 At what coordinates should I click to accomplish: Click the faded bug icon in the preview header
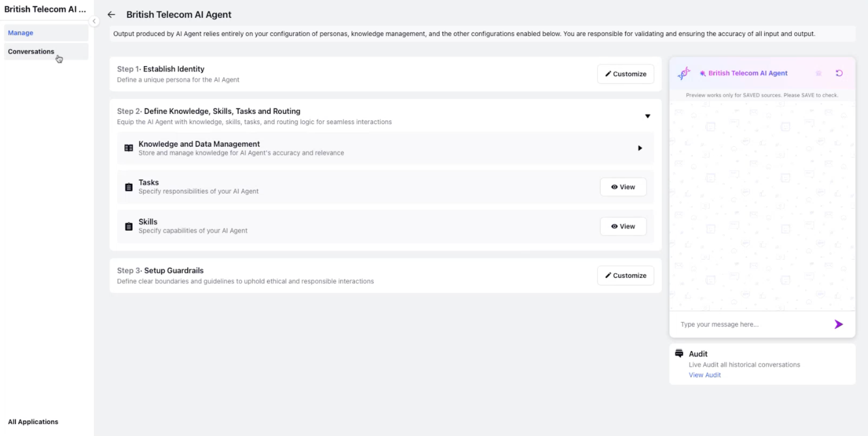[x=818, y=73]
